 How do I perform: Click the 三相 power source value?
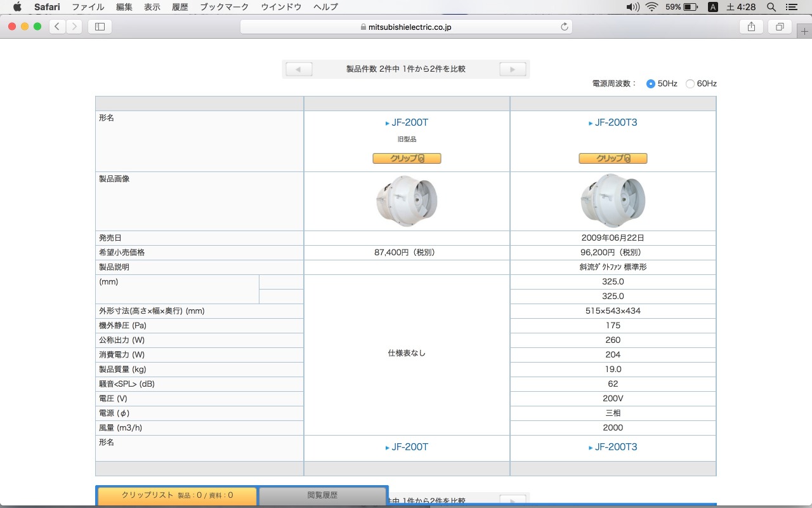613,413
